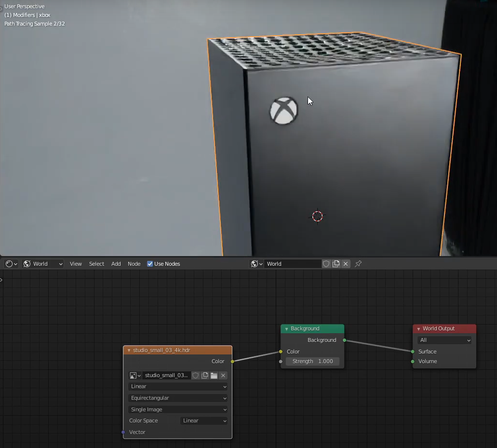The height and width of the screenshot is (448, 497).
Task: Browse world datablocks with globe icon
Action: pyautogui.click(x=256, y=264)
